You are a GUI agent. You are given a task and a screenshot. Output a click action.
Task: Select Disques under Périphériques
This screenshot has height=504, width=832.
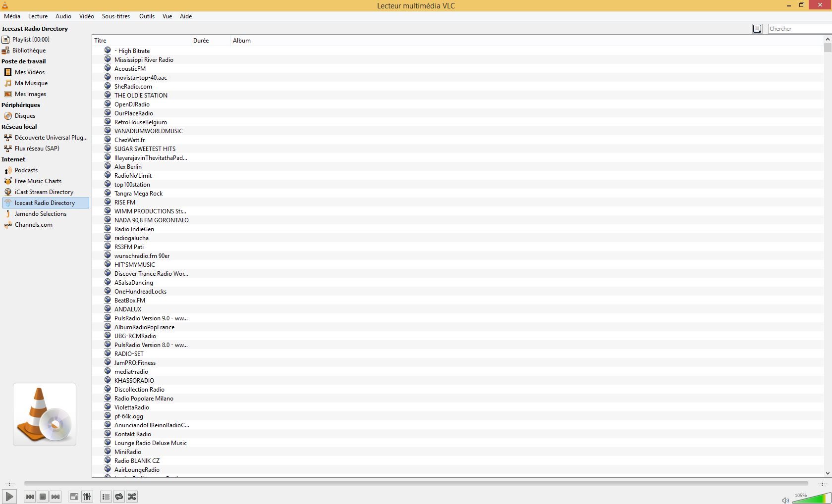pos(25,116)
